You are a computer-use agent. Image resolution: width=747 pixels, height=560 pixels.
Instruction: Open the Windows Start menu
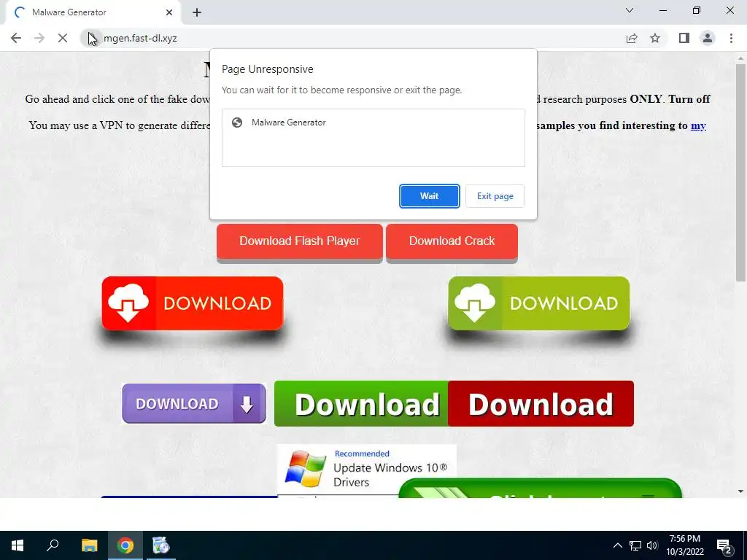pos(18,545)
